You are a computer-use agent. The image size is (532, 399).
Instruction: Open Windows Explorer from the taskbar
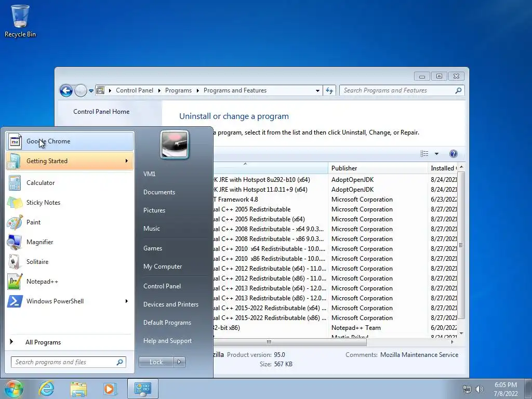point(78,389)
